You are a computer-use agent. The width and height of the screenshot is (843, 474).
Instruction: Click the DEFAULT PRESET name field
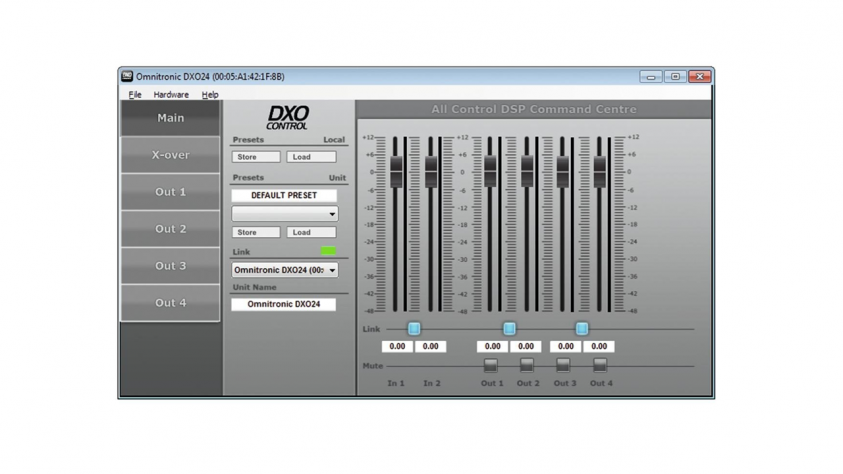284,195
